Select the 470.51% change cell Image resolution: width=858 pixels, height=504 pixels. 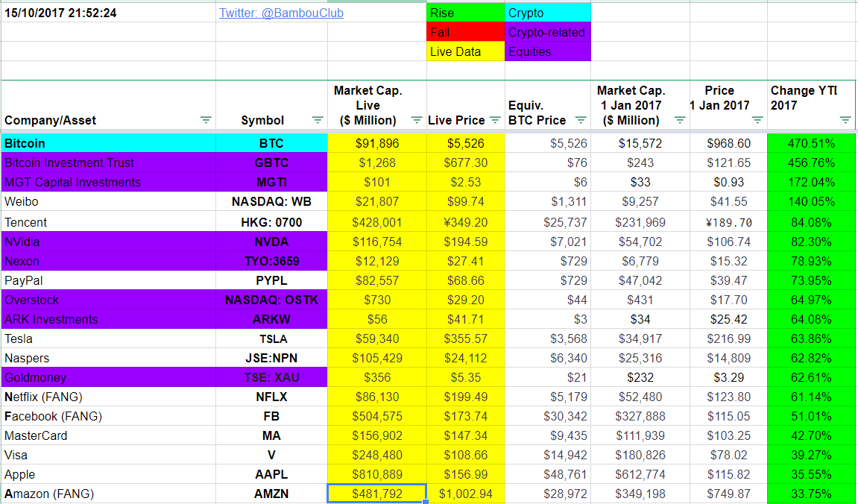pos(813,143)
